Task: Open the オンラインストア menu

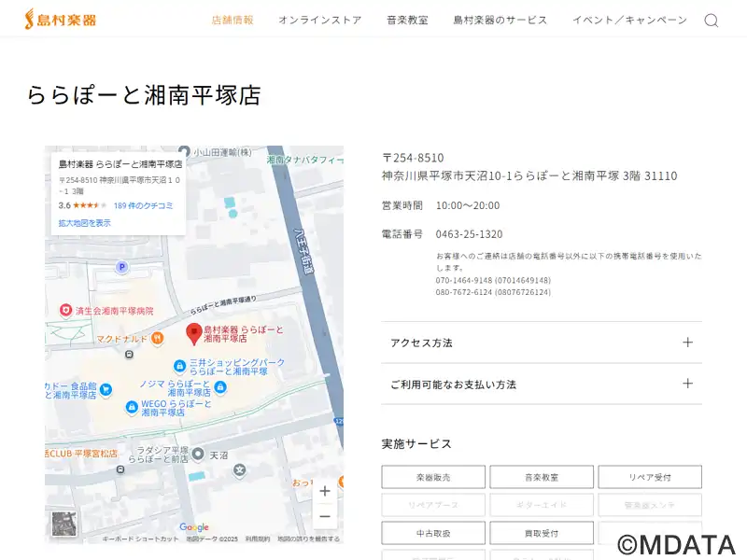Action: coord(320,20)
